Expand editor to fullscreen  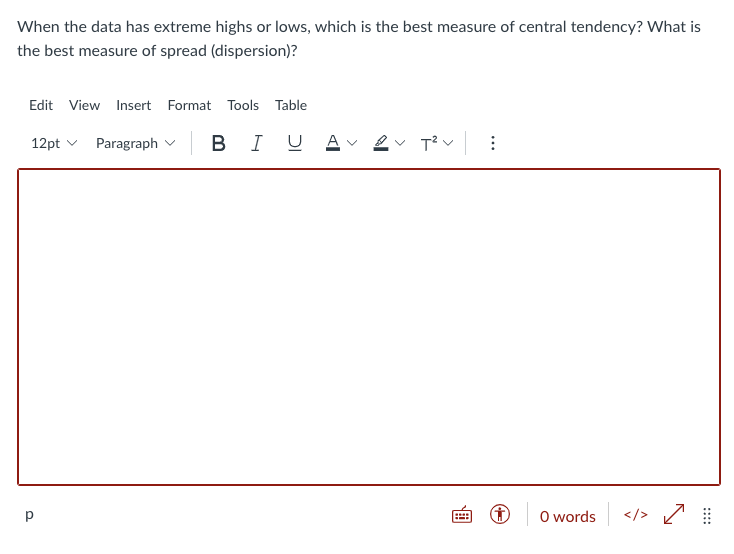pos(674,515)
